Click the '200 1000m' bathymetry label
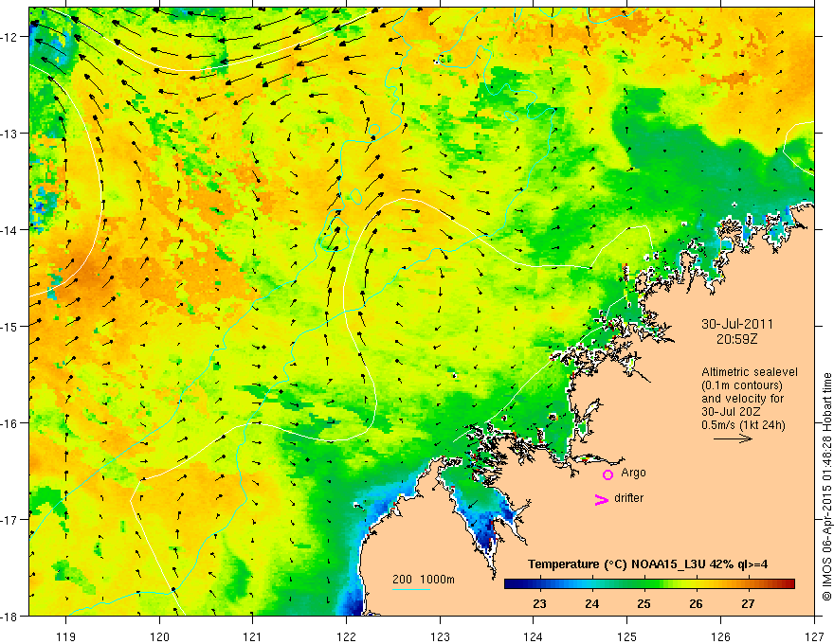This screenshot has height=644, width=834. point(424,580)
